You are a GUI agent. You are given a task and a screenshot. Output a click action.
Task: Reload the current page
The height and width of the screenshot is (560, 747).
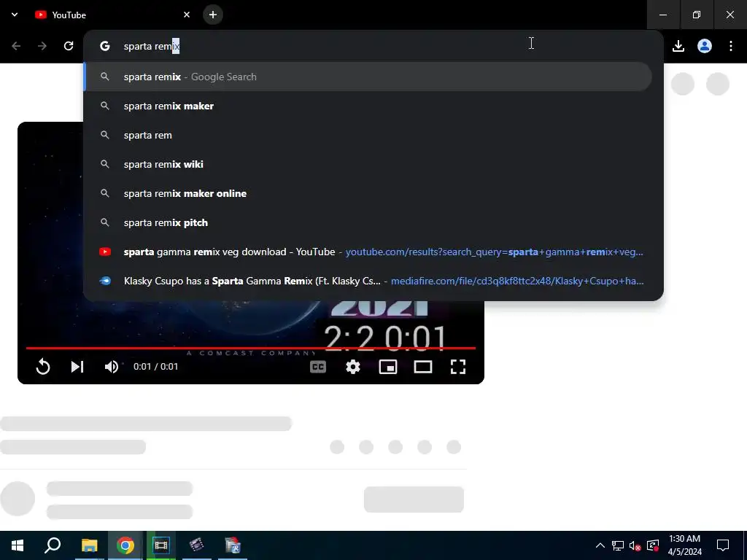point(69,46)
